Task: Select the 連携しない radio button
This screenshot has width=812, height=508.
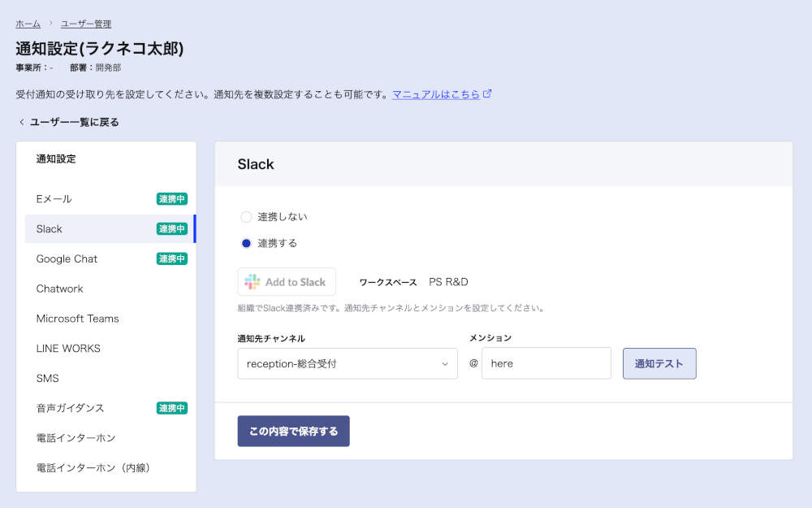Action: click(x=246, y=217)
